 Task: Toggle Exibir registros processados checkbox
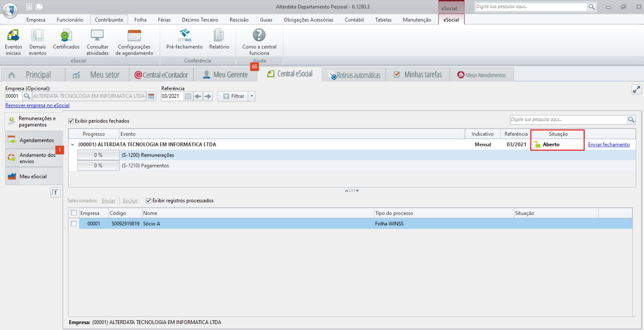[x=148, y=201]
